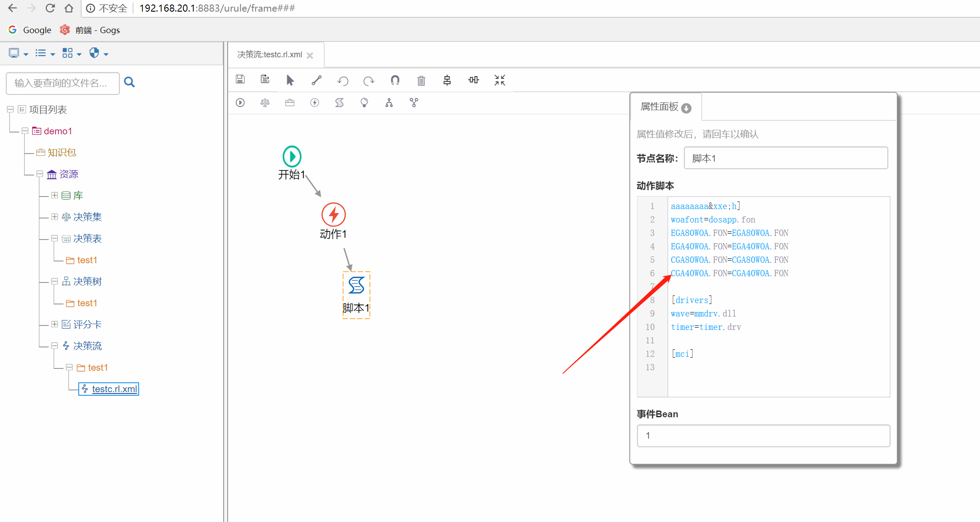Click the trash delete icon
980x522 pixels.
tap(421, 81)
